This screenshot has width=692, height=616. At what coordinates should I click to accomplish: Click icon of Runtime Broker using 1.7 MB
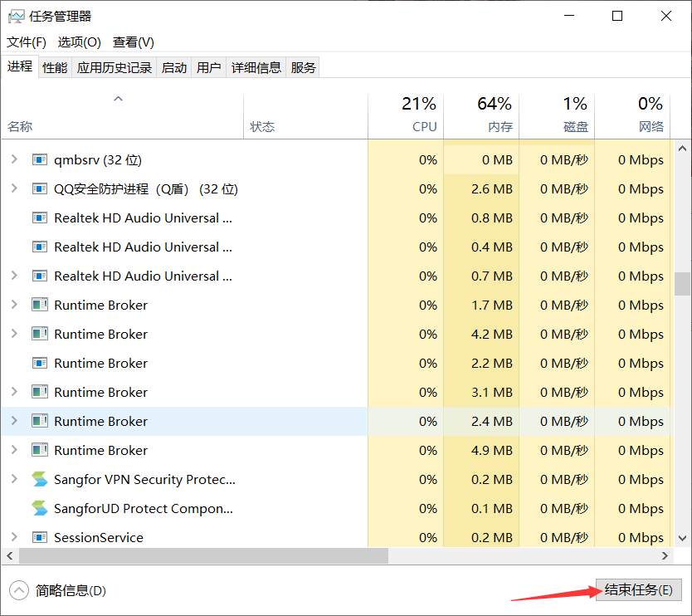click(40, 305)
